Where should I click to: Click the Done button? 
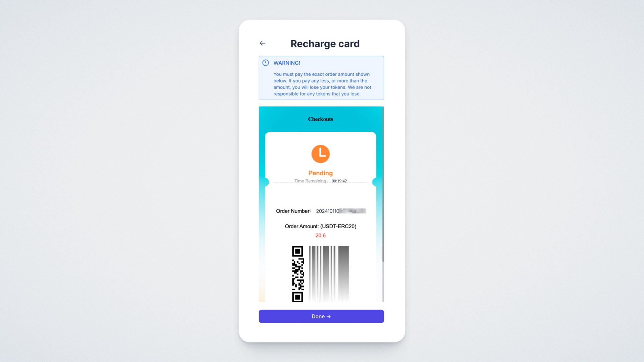tap(321, 316)
